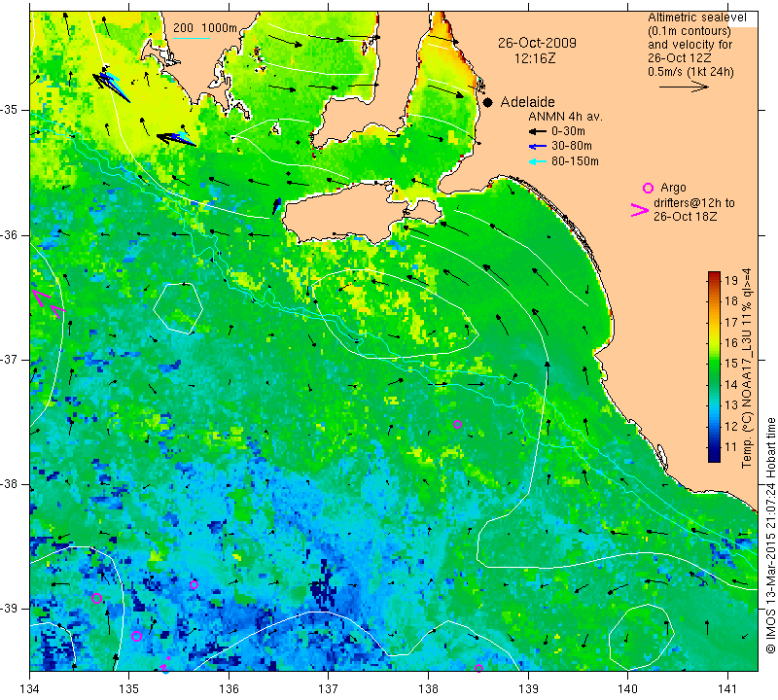
Task: Click the latitude axis label -37
Action: click(x=10, y=359)
